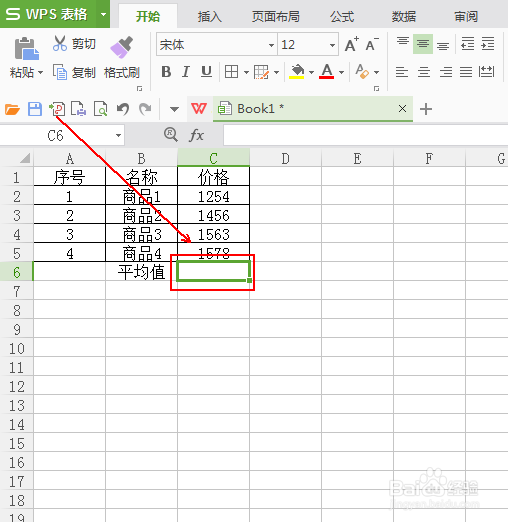The image size is (508, 522).
Task: Toggle middle vertical alignment
Action: point(423,44)
